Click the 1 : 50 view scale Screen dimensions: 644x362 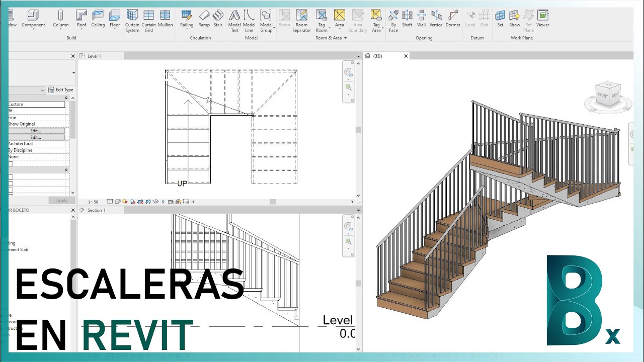(93, 202)
